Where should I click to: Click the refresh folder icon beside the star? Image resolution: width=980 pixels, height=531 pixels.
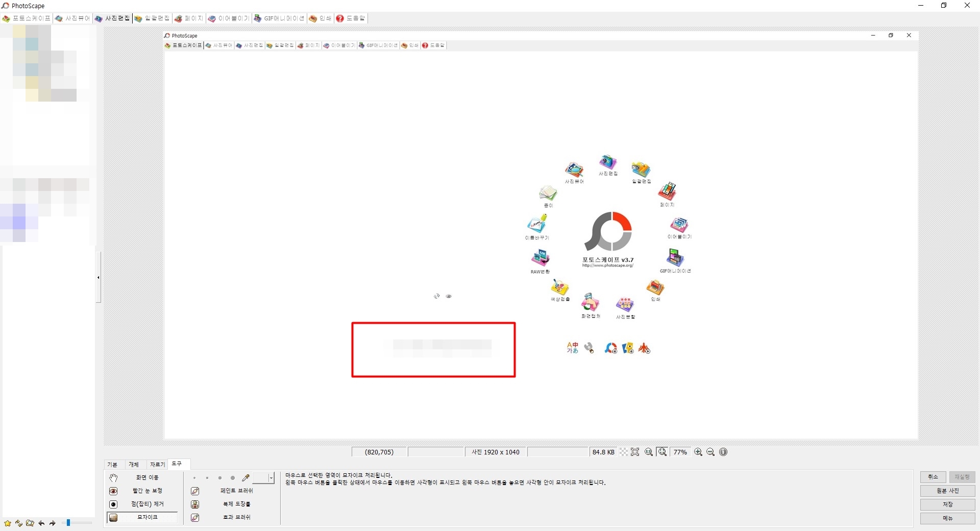(x=19, y=523)
